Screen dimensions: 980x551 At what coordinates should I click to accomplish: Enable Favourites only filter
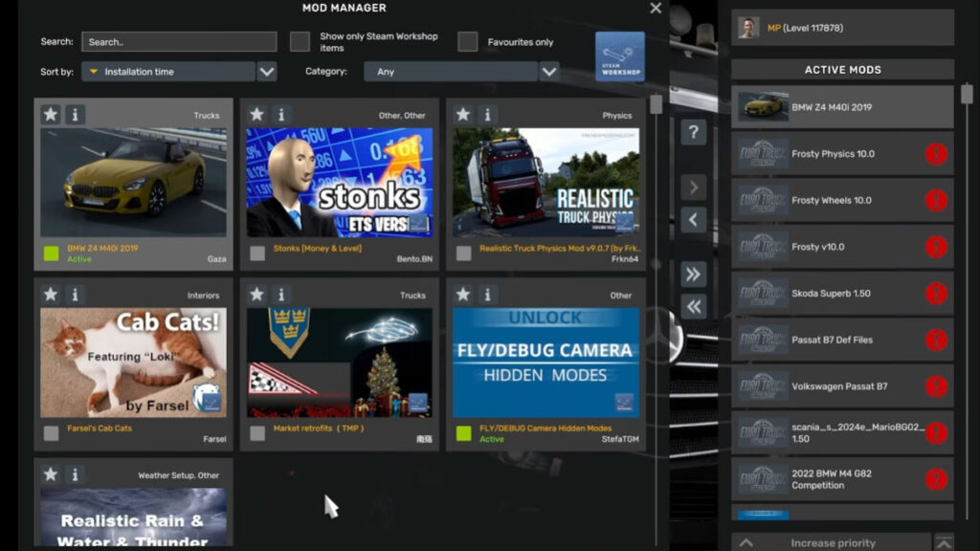pos(467,42)
